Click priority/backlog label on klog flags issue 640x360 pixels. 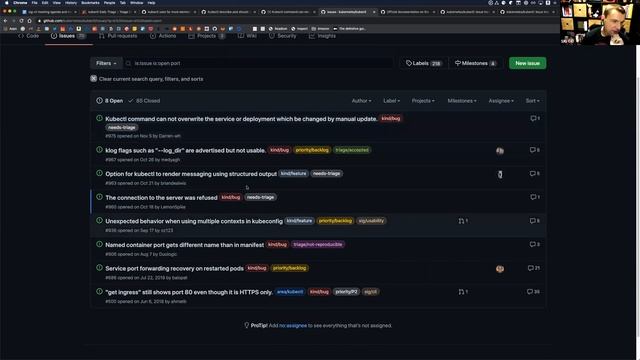(x=312, y=150)
